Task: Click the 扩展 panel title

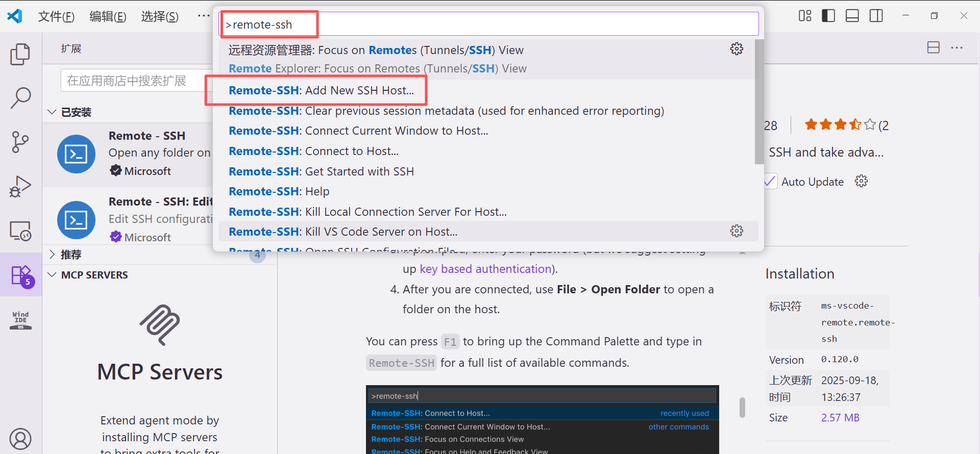Action: pos(71,48)
